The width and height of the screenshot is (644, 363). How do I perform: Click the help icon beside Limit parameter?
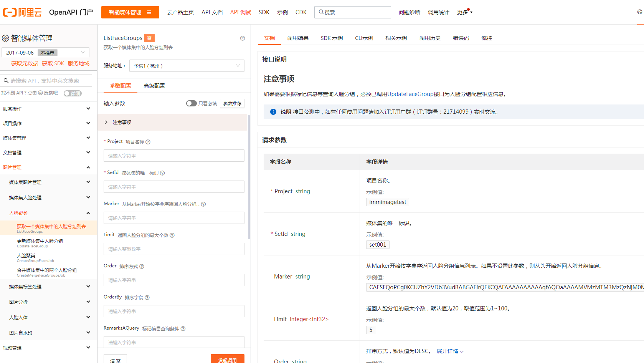click(172, 235)
